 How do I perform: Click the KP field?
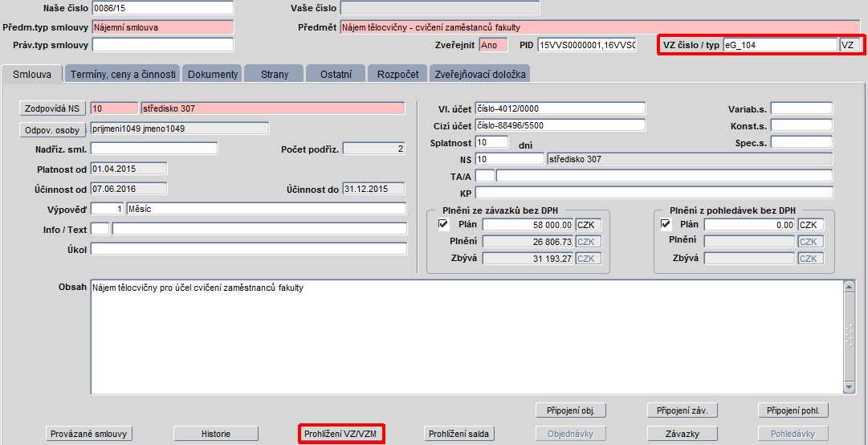[654, 193]
